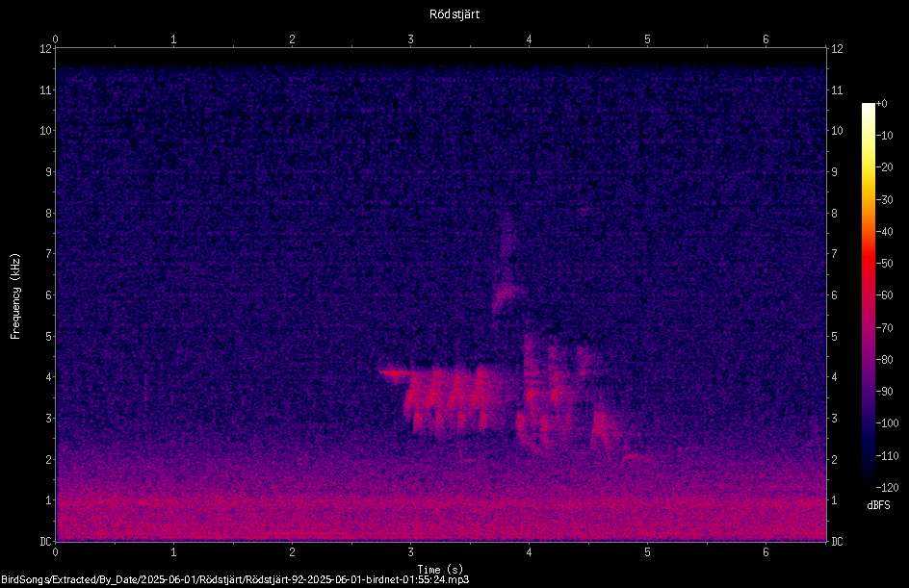
Task: Click the high call peak near 6 kHz
Action: pos(506,292)
